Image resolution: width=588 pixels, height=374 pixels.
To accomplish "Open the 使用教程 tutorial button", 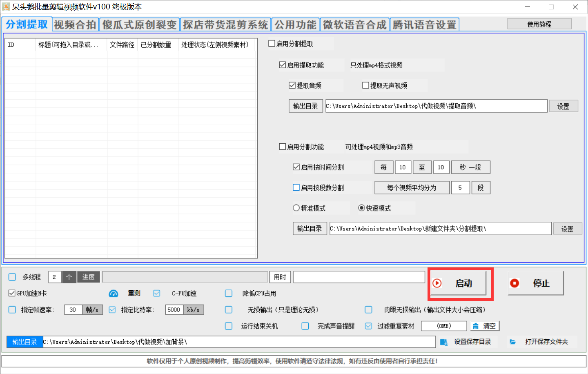I will point(539,24).
